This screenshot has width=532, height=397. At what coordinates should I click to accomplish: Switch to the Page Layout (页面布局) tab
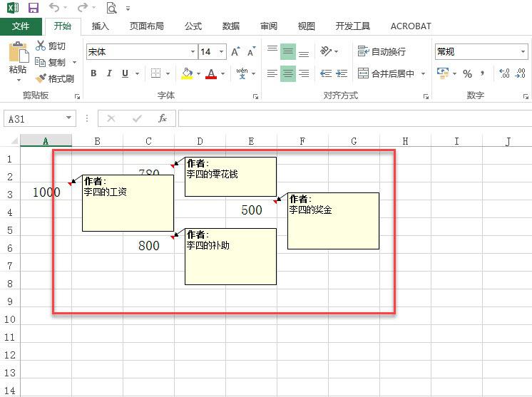[147, 26]
